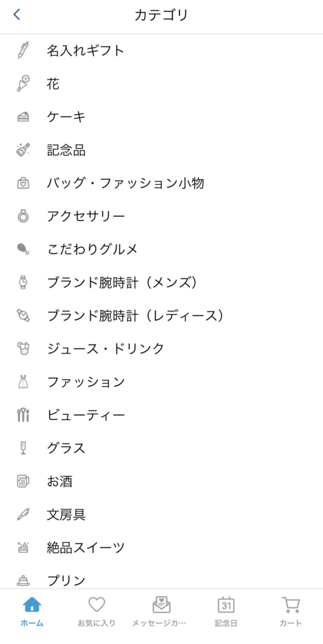This screenshot has height=644, width=323.
Task: Tap the bouquet icon next to 花
Action: pos(23,84)
